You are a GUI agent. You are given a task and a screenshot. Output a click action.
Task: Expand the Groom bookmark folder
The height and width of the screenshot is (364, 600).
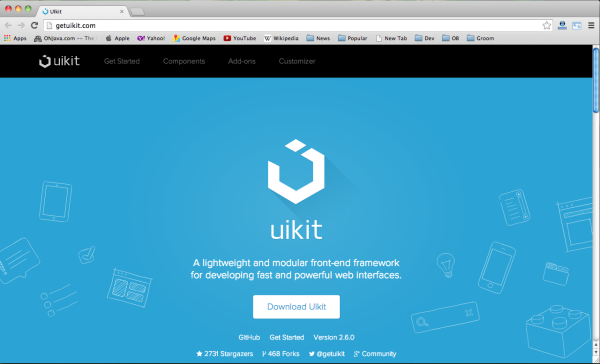[x=481, y=38]
